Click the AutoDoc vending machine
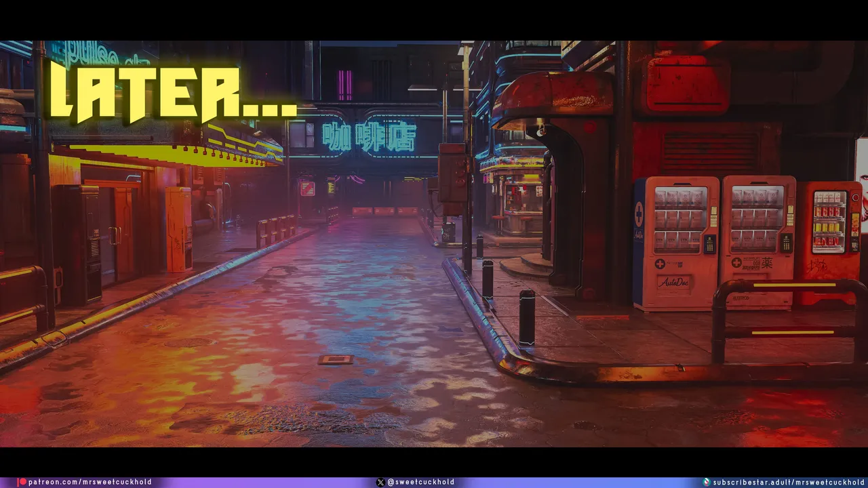This screenshot has height=488, width=868. click(x=675, y=243)
